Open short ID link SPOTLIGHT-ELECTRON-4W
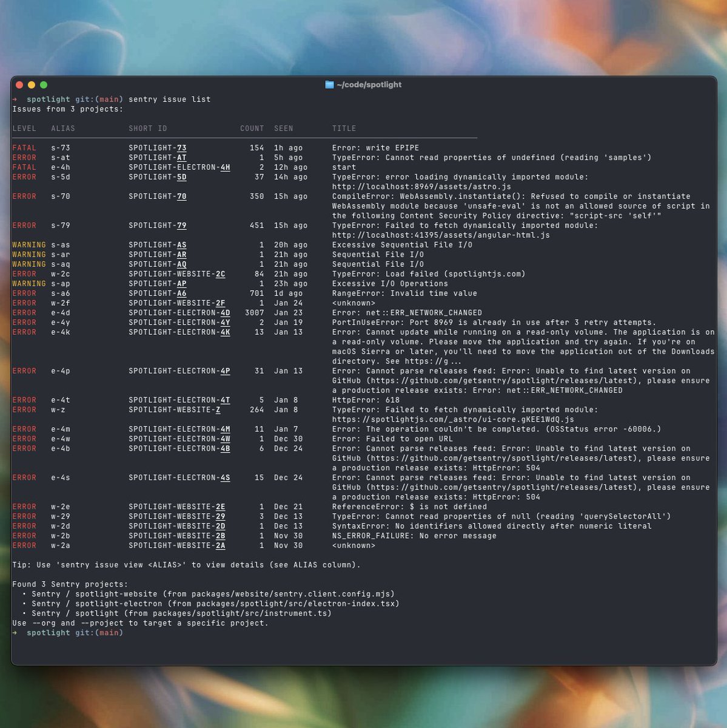 tap(179, 439)
